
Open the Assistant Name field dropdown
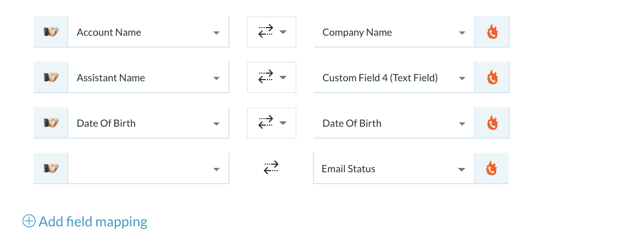click(148, 77)
